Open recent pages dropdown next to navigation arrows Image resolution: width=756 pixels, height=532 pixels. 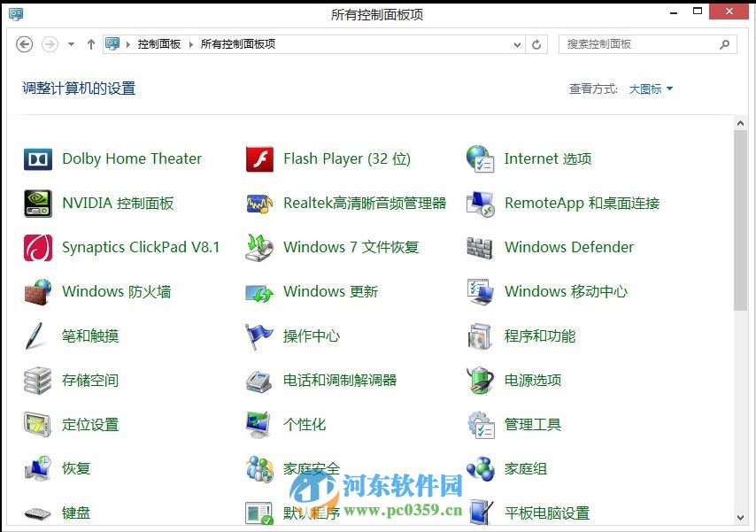click(68, 43)
